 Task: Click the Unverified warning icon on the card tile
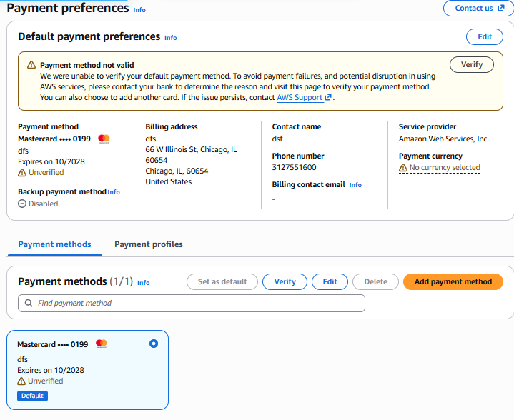(21, 381)
